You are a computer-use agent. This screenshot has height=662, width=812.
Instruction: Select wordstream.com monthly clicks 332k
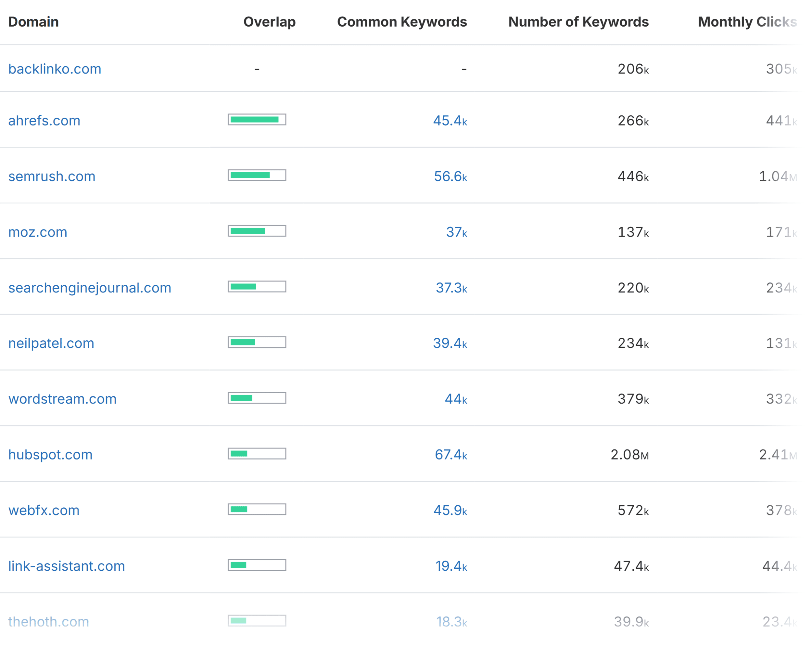coord(781,399)
